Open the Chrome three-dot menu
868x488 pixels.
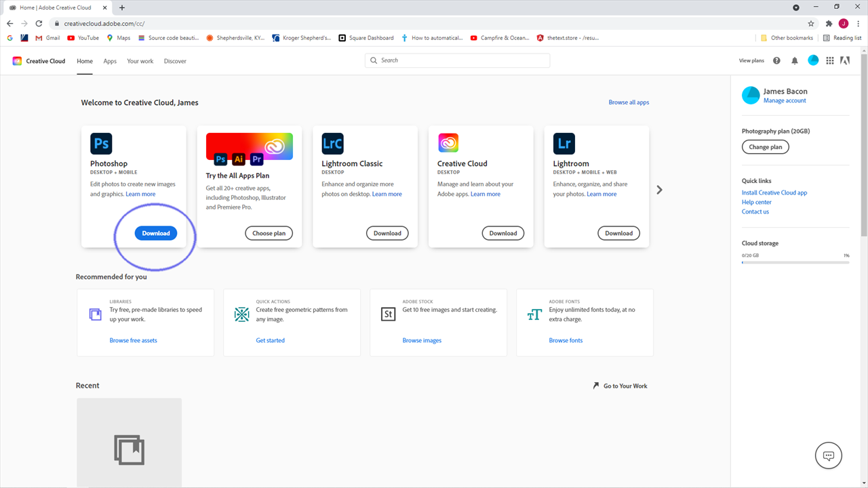[859, 23]
